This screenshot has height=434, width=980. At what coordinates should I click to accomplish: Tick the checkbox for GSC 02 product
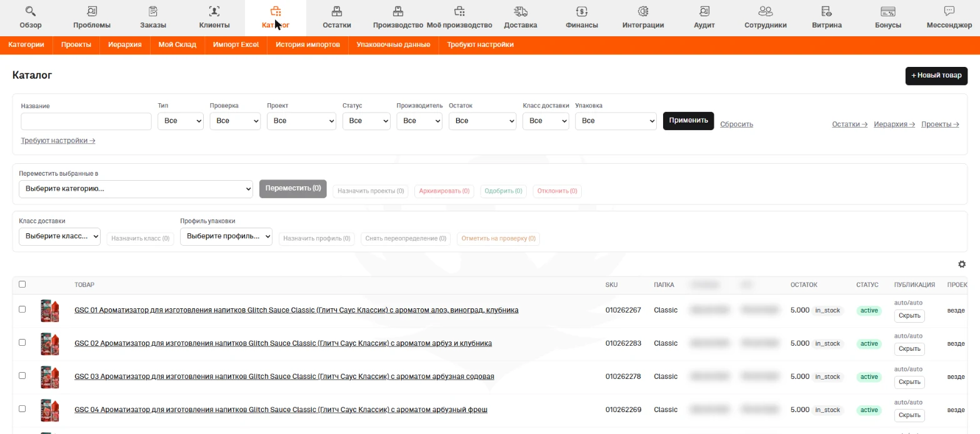point(22,342)
